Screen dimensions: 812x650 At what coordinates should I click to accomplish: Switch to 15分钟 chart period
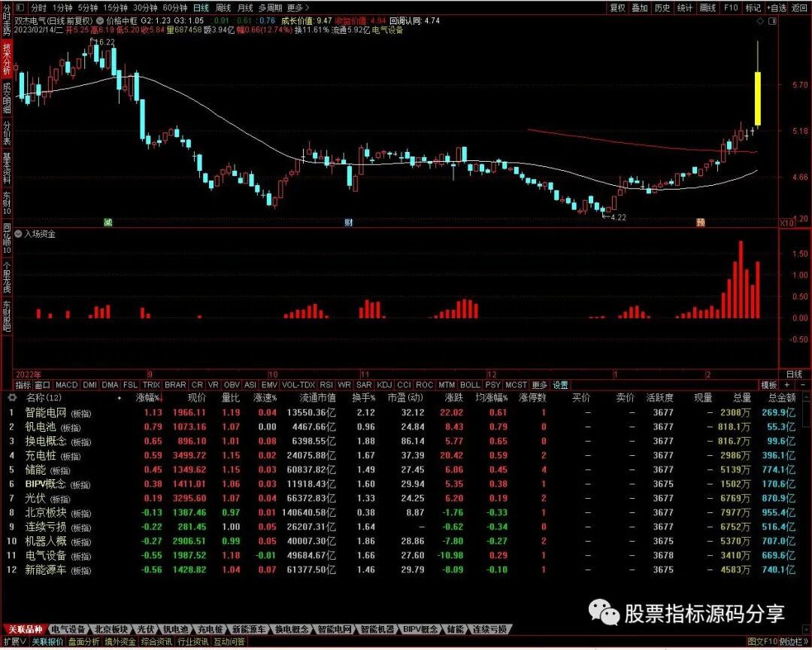tap(116, 8)
